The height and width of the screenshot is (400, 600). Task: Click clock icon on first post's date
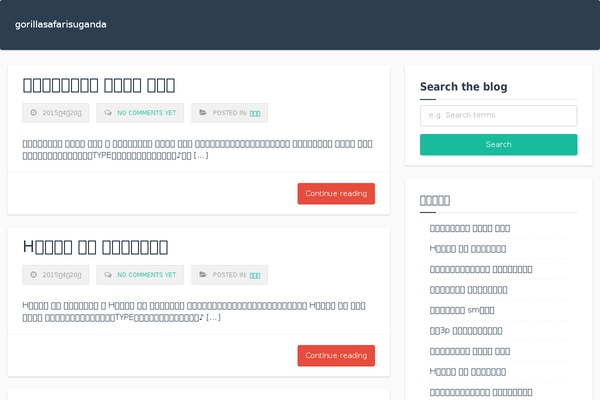coord(34,113)
